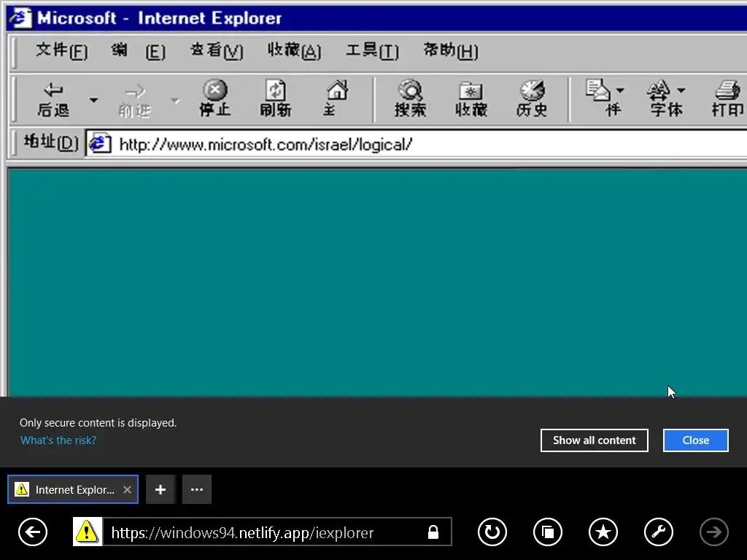
Task: Open the Page tools wrench button
Action: (x=659, y=532)
